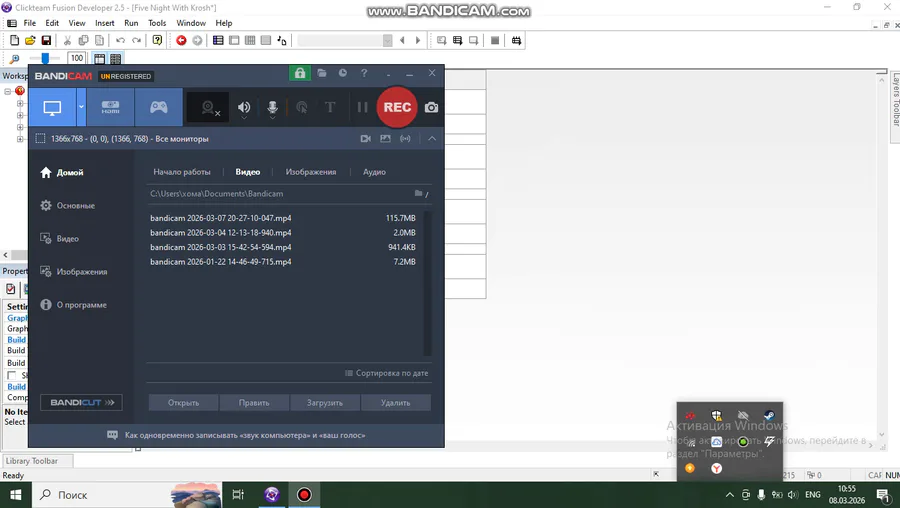The height and width of the screenshot is (508, 900).
Task: Open the tip about recording computer sound and voice
Action: tap(236, 435)
